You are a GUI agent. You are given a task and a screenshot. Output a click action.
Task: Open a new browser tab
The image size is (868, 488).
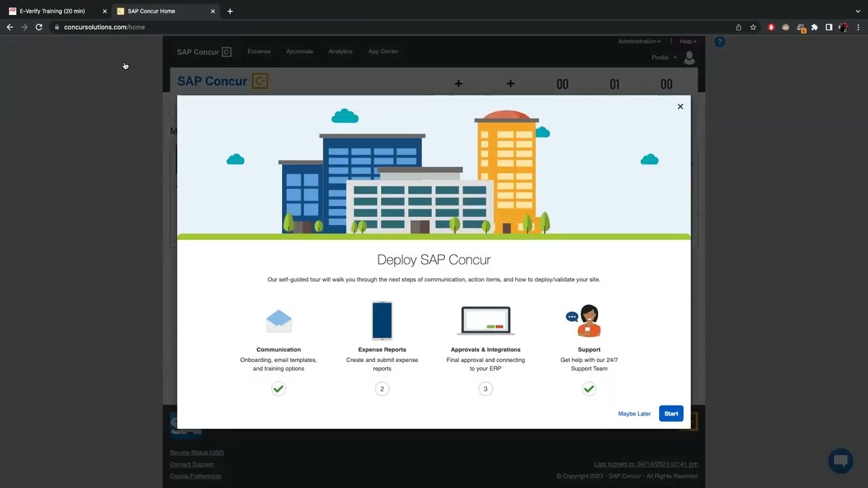point(230,12)
